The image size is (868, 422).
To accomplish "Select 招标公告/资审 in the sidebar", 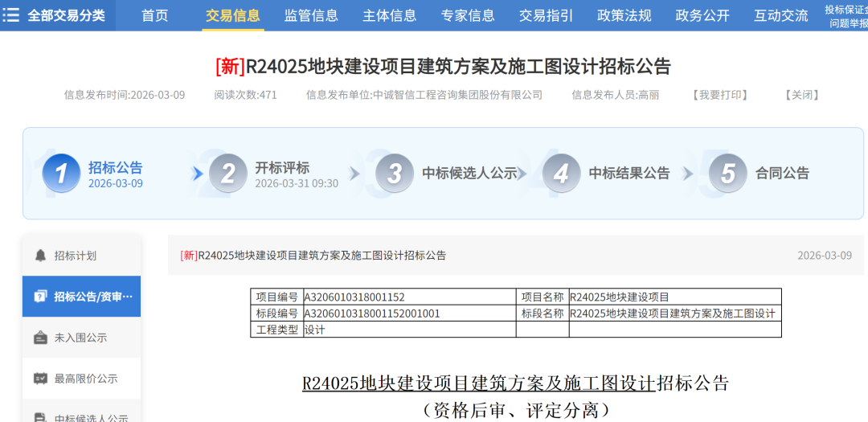I will (x=81, y=297).
